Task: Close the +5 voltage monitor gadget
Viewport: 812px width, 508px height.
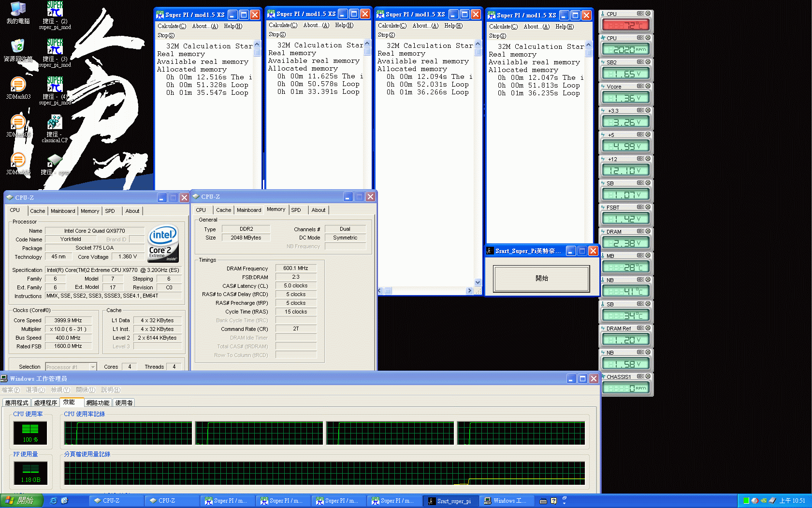Action: (x=648, y=134)
